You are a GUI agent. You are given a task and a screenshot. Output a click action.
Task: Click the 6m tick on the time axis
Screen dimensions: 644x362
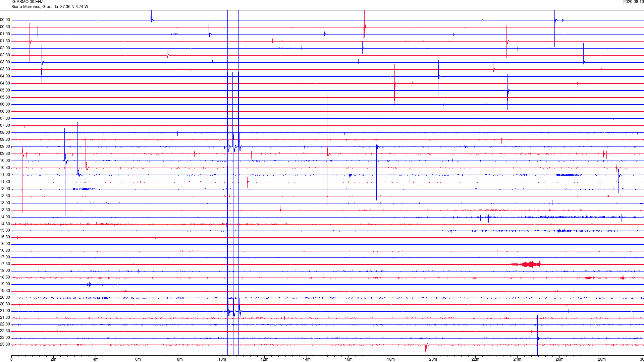[x=138, y=360]
